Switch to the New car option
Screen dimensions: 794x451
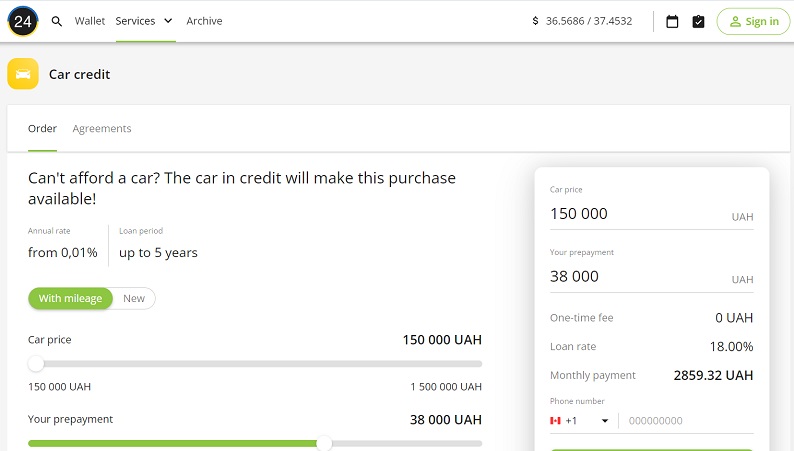[x=134, y=298]
